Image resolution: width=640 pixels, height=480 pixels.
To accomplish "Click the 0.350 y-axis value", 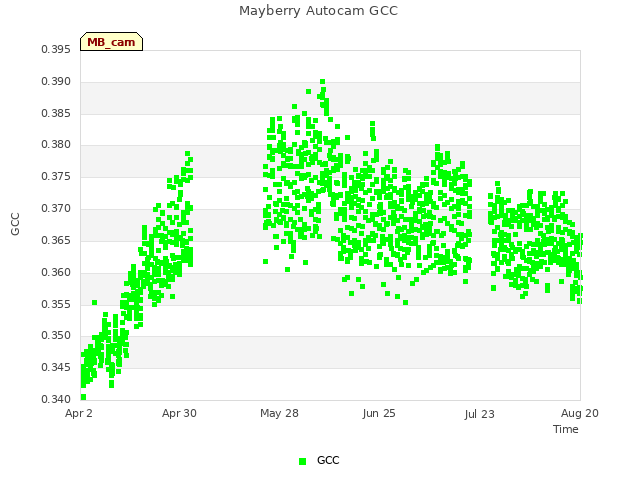I will [x=56, y=336].
